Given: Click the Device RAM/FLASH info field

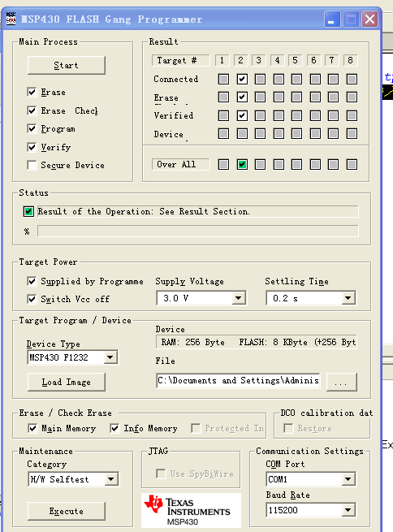Looking at the screenshot, I should 257,342.
